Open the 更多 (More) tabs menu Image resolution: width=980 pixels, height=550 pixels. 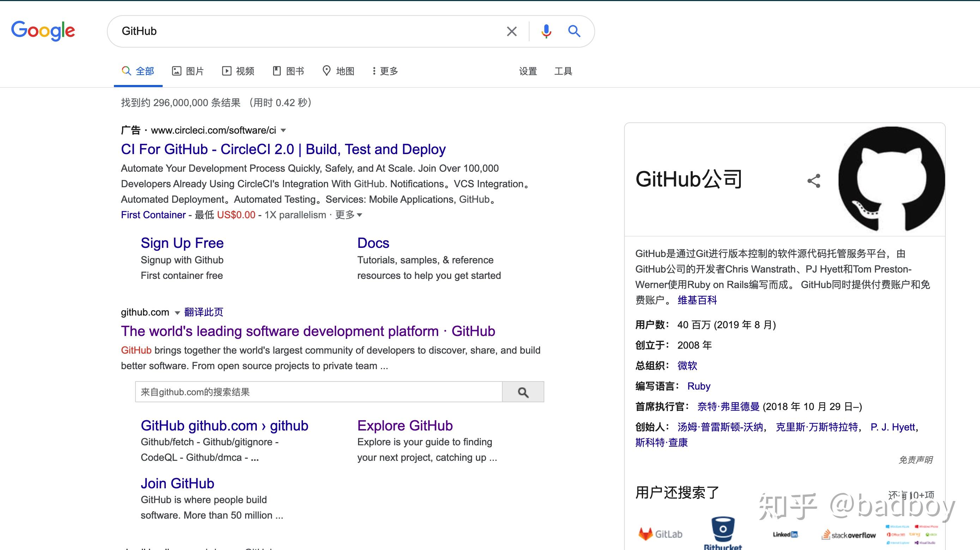[385, 71]
